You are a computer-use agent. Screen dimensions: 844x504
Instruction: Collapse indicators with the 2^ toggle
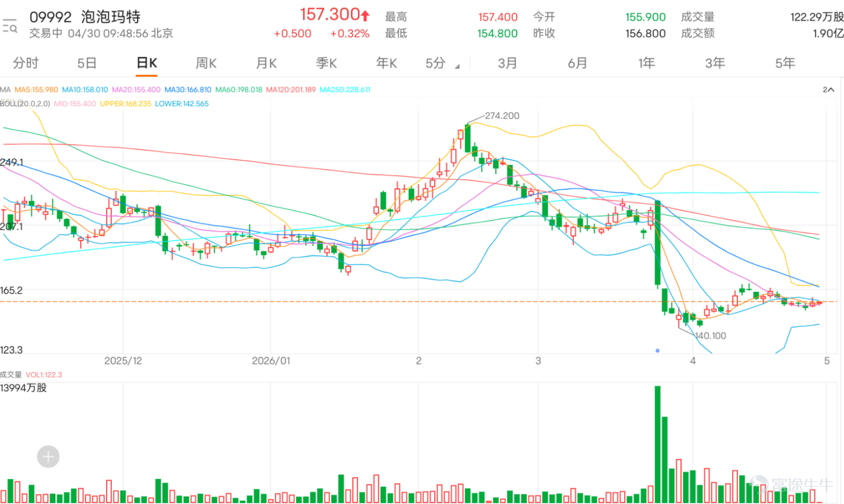coord(828,90)
